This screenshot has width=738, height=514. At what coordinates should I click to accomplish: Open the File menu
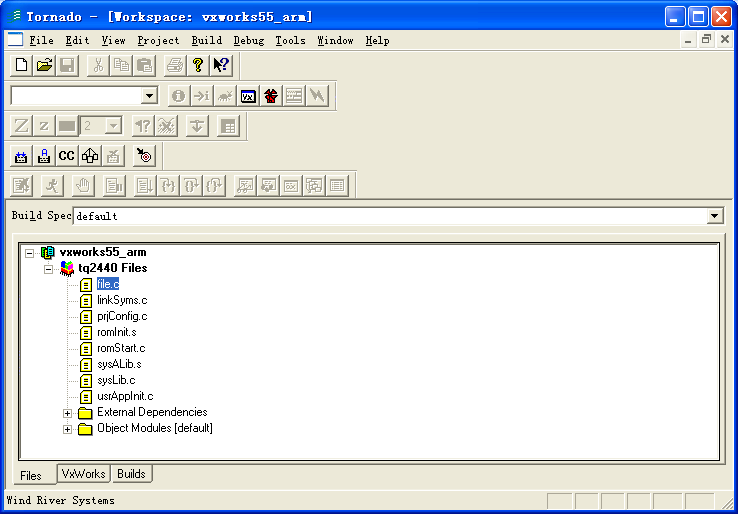(41, 41)
